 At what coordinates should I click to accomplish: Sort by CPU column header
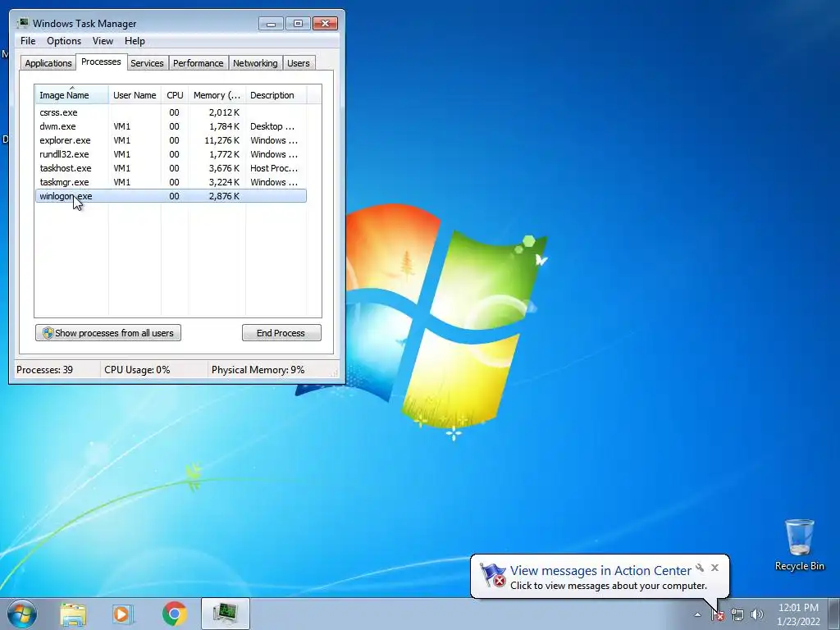(175, 95)
